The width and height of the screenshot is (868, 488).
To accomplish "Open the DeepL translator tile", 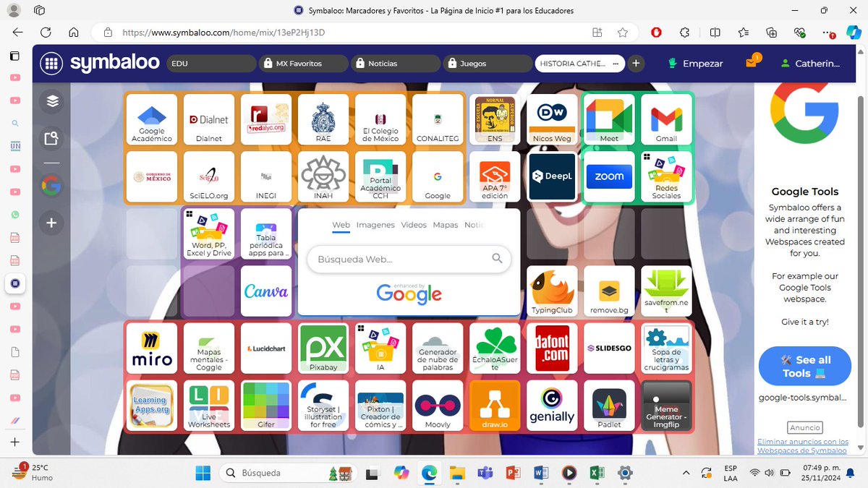I will (552, 176).
